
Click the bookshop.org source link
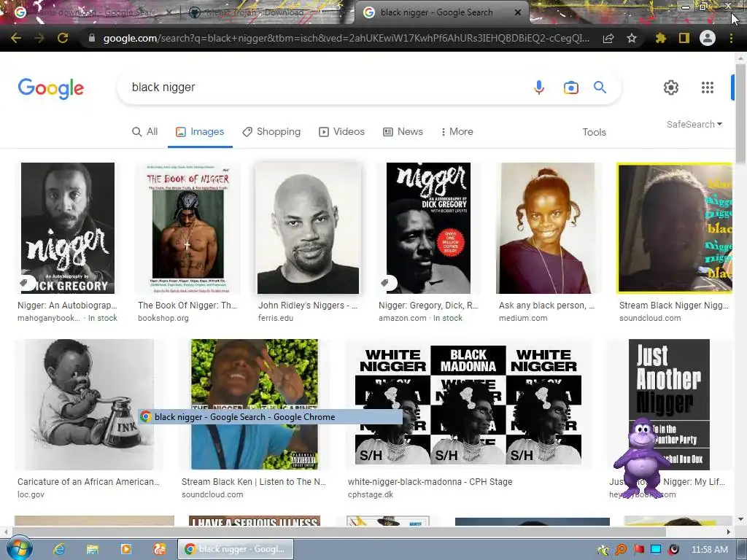coord(163,318)
